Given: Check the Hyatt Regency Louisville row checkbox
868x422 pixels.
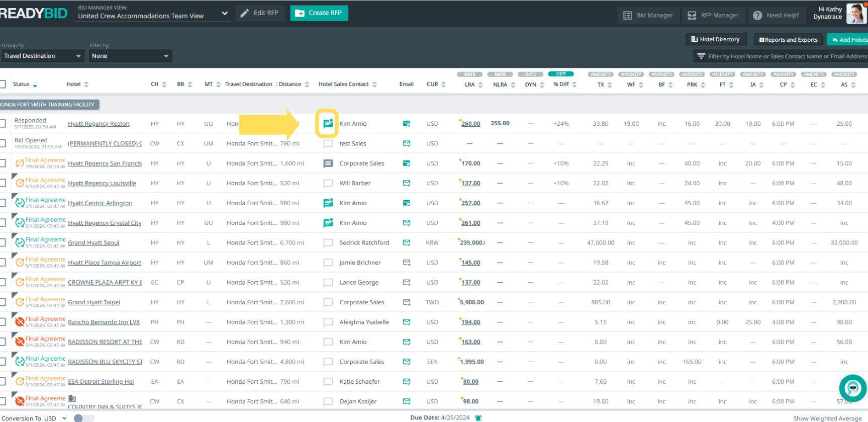Looking at the screenshot, I should (3, 183).
